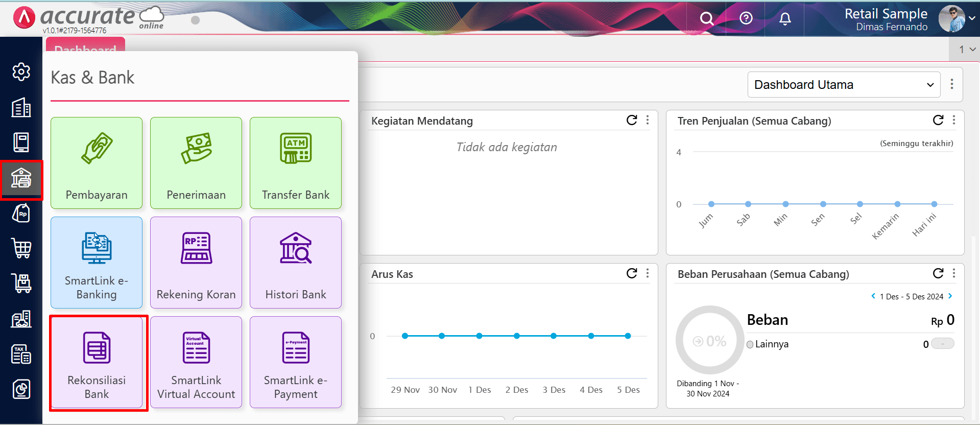Select the 5 Des point on Arus Kas chart
This screenshot has width=980, height=425.
628,336
